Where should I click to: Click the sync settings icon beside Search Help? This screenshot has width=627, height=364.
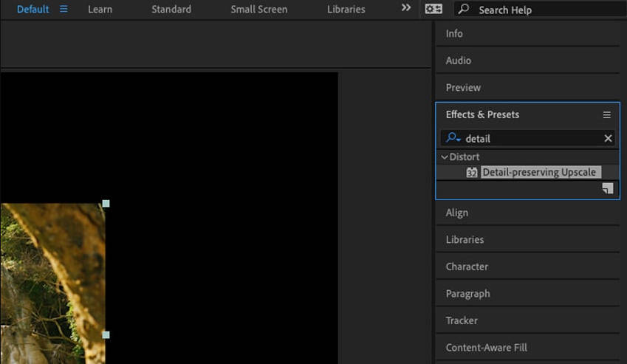434,9
